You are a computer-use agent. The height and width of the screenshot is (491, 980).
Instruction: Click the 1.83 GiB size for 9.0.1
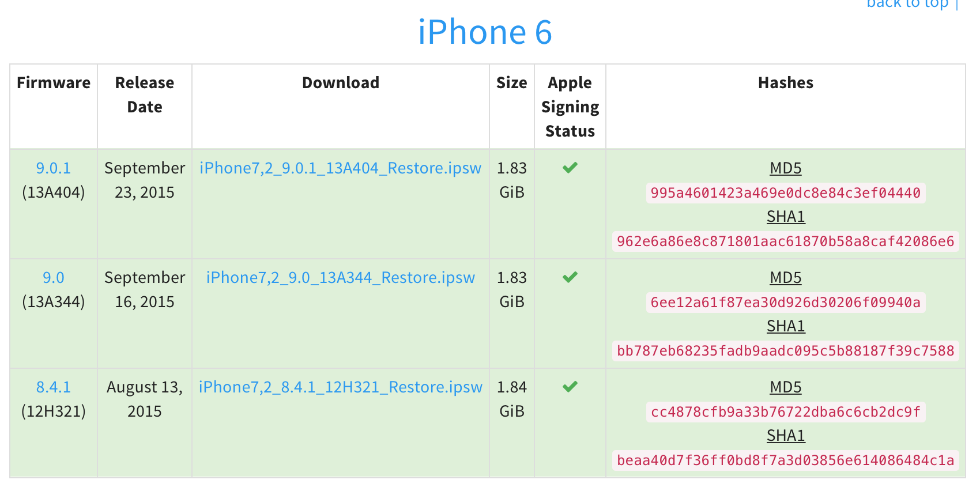coord(512,180)
